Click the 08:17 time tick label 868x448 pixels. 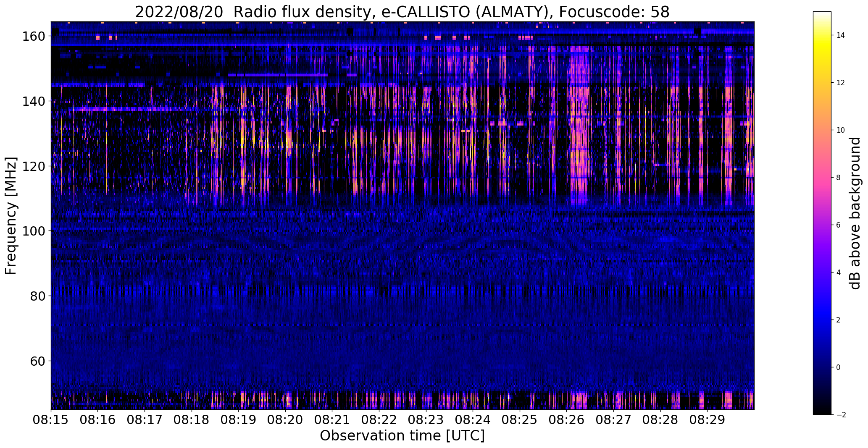145,420
